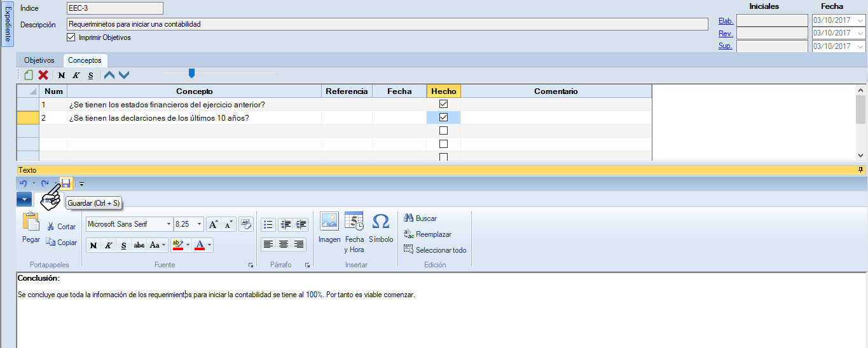The image size is (868, 348).
Task: Click the Guardar (save) icon in text toolbar
Action: pos(66,184)
